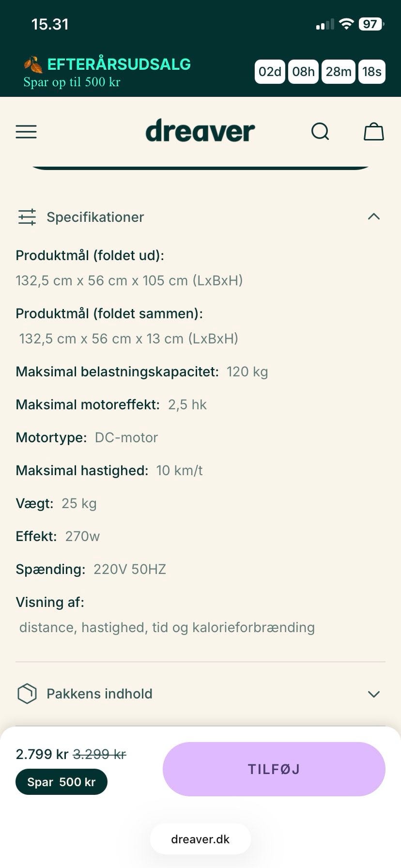
Task: Open the Pakkens indhold section header
Action: pyautogui.click(x=99, y=694)
